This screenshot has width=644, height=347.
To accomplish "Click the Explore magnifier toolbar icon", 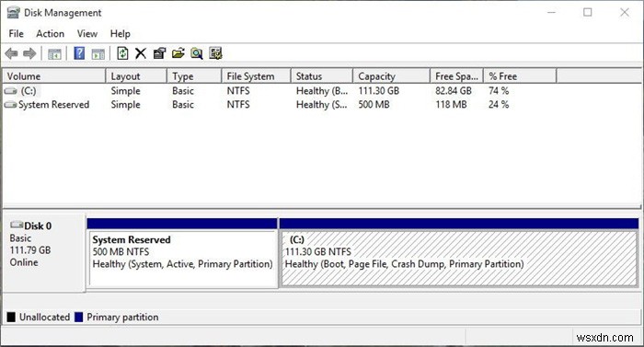I will (x=197, y=53).
